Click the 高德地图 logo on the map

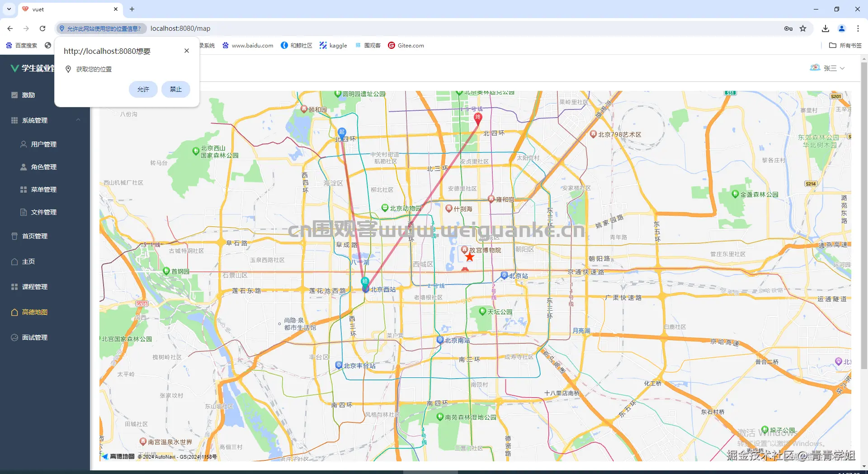118,456
